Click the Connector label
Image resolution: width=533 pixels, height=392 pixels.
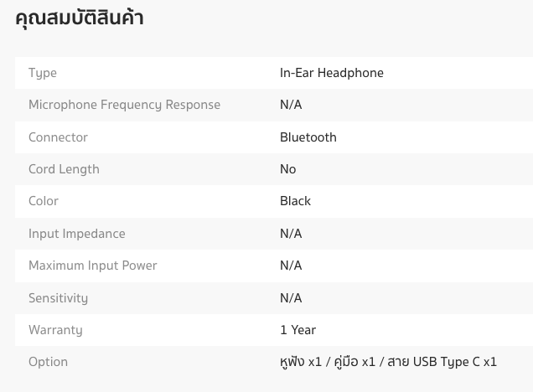click(58, 137)
